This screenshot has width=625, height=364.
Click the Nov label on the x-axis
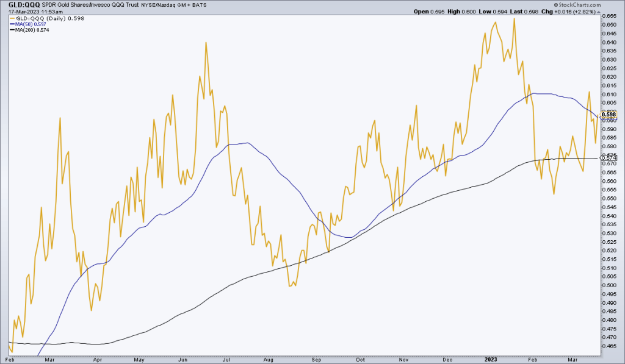tap(404, 360)
